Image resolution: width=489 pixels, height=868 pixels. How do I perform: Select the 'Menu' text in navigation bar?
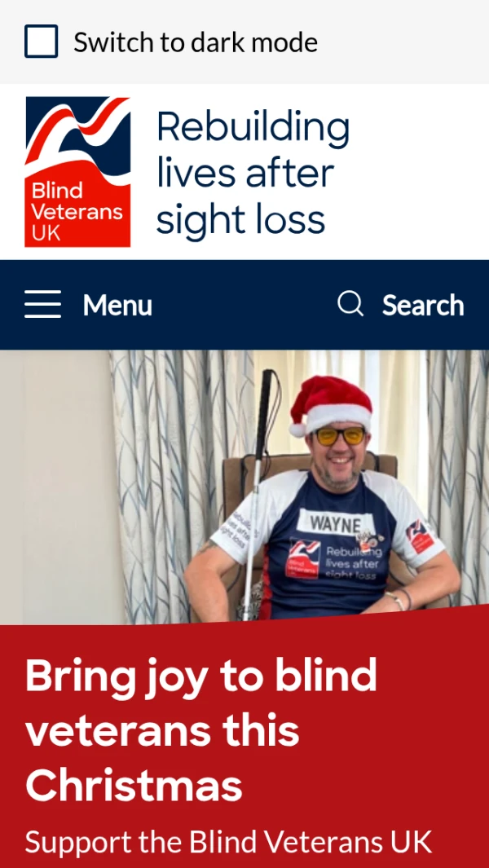(117, 305)
